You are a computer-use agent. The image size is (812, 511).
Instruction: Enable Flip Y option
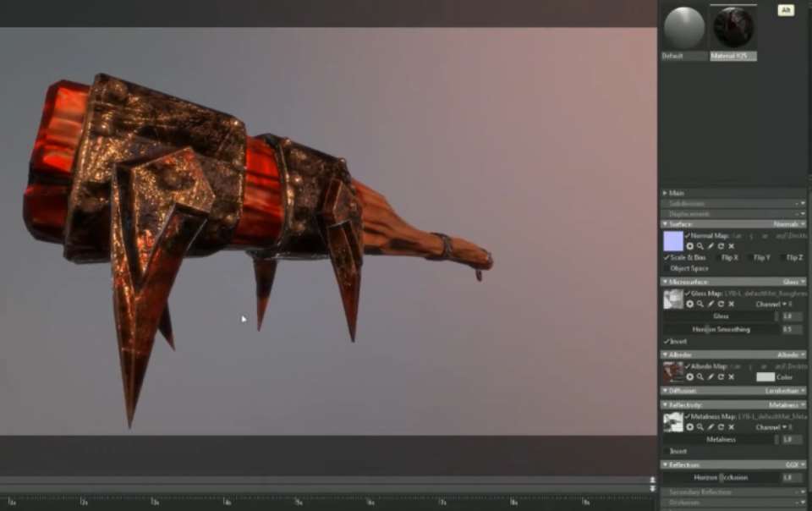pos(749,257)
